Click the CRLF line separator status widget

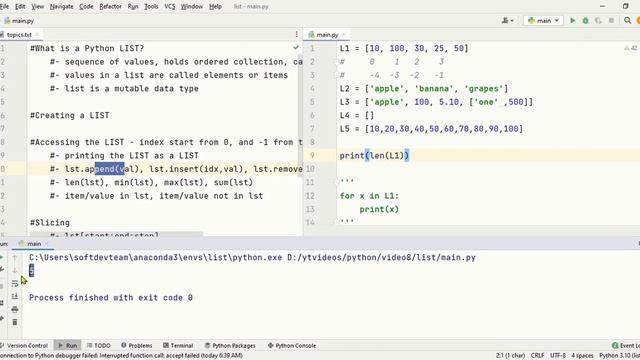(x=538, y=356)
